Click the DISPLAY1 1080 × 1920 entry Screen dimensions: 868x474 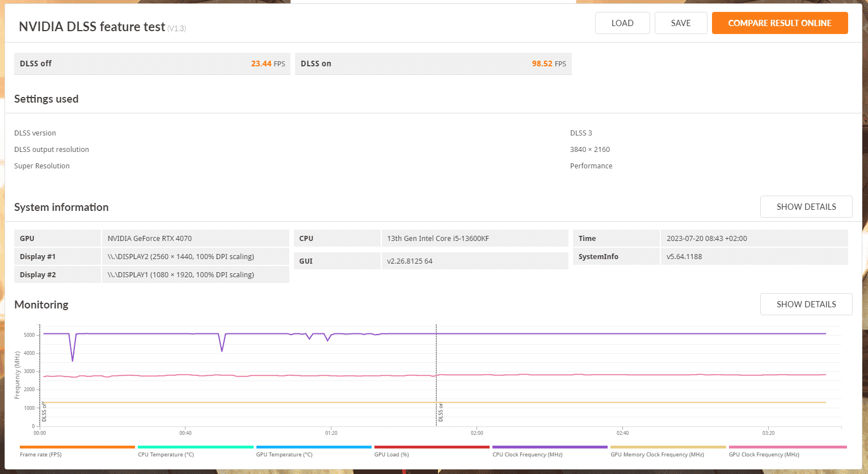(181, 275)
